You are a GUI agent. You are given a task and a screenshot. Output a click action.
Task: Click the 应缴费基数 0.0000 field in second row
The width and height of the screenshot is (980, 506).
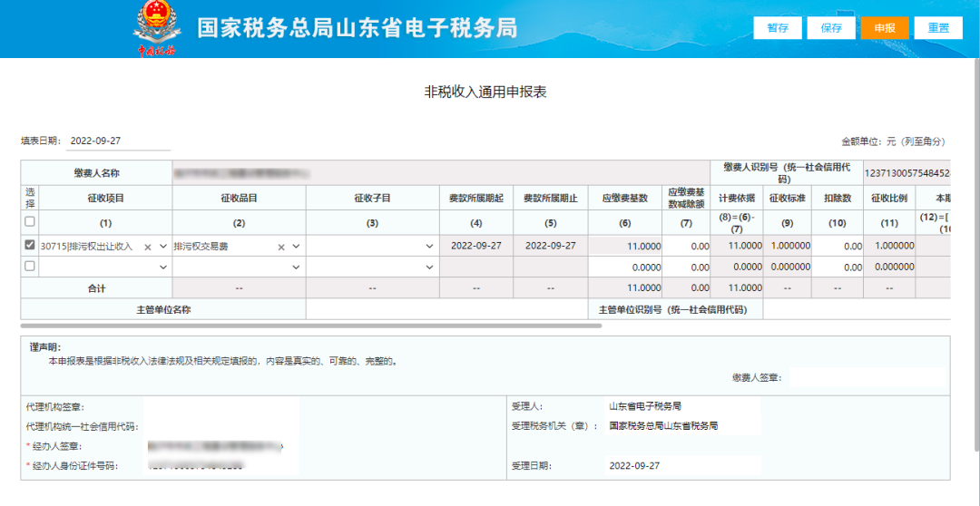pyautogui.click(x=625, y=267)
